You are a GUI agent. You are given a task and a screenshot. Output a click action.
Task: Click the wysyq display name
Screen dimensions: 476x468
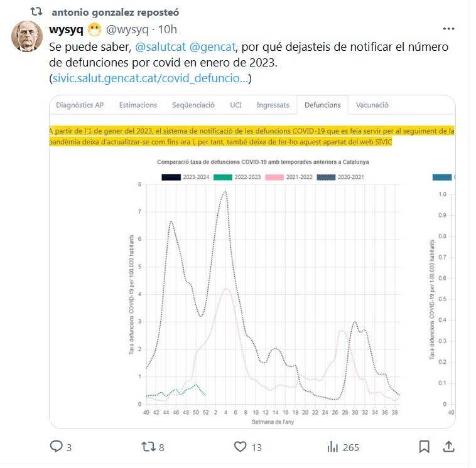(67, 29)
